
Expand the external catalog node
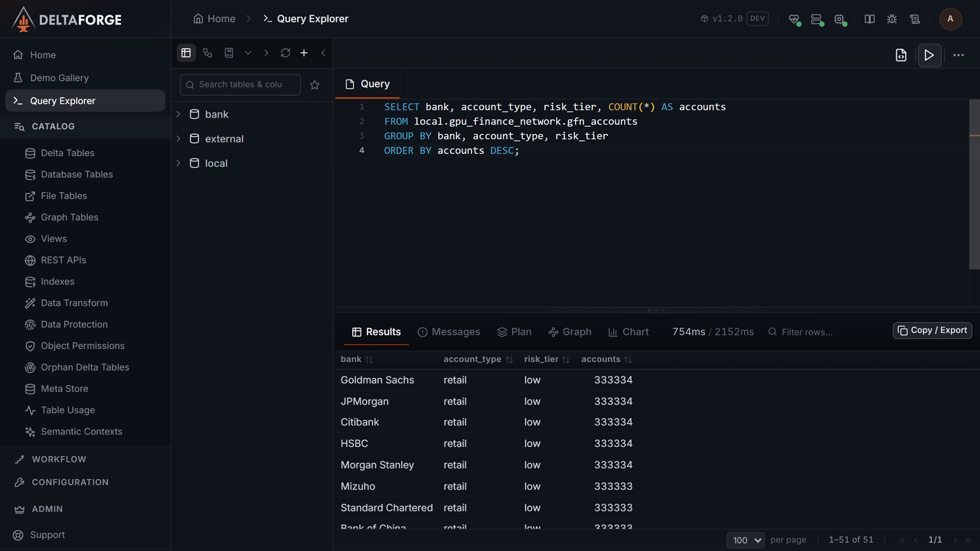click(x=178, y=139)
